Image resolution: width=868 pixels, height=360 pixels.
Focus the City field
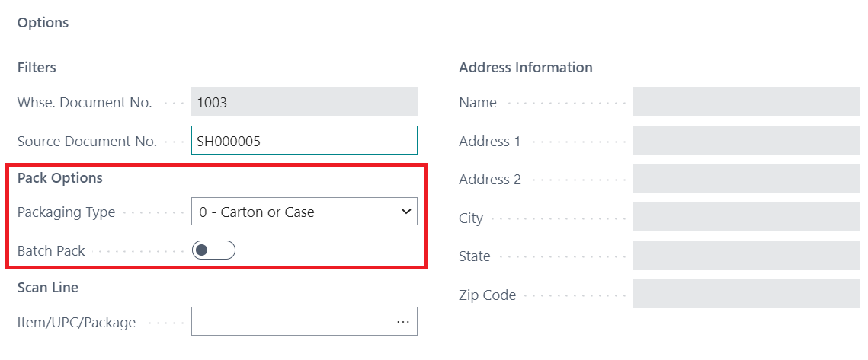[746, 218]
